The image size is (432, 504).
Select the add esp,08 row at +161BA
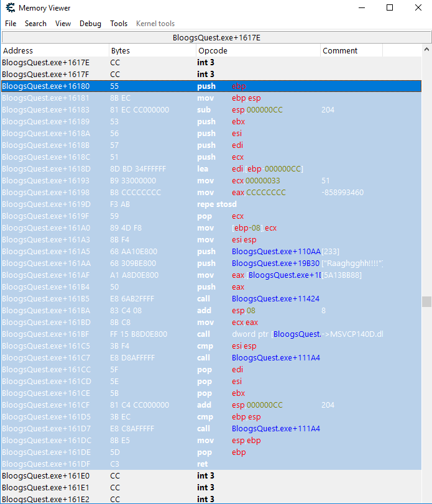[x=211, y=311]
